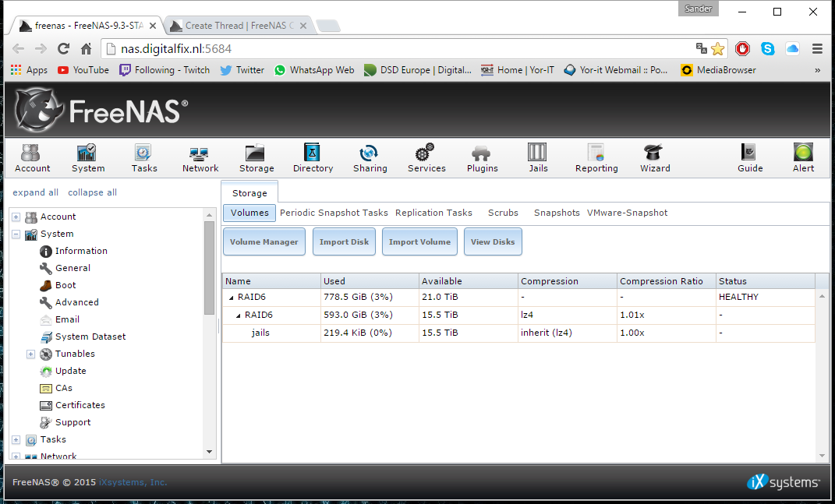This screenshot has width=835, height=504.
Task: Click the browser home icon
Action: (x=87, y=49)
